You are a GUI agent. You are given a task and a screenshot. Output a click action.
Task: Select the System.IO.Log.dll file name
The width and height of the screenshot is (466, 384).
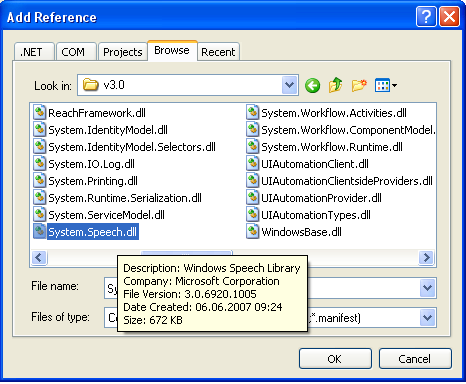(91, 164)
